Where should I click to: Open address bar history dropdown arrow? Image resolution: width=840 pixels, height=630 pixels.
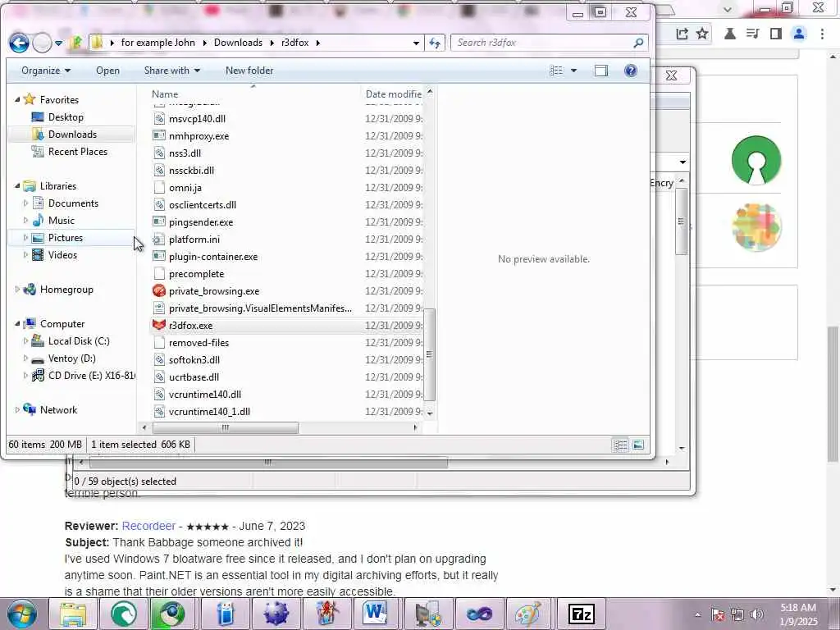(416, 43)
